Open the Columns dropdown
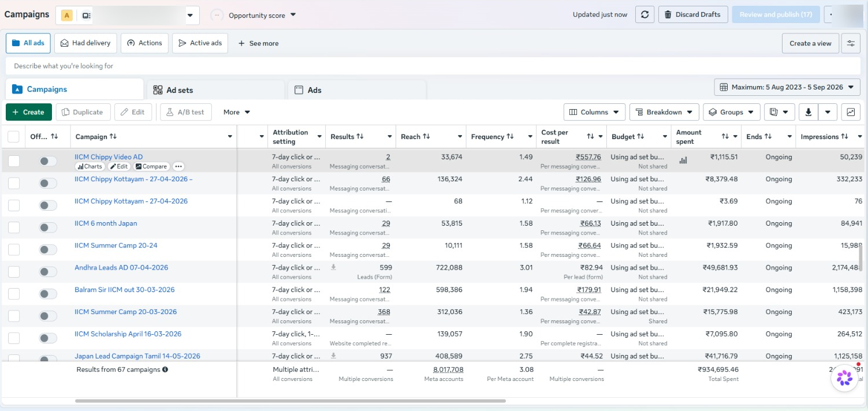The height and width of the screenshot is (411, 868). click(x=594, y=112)
